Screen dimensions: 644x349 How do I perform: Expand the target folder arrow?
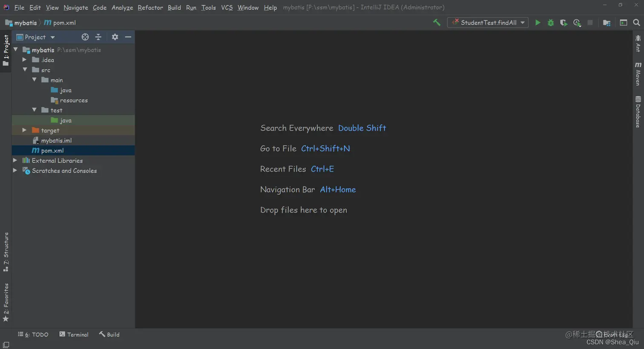click(x=25, y=130)
